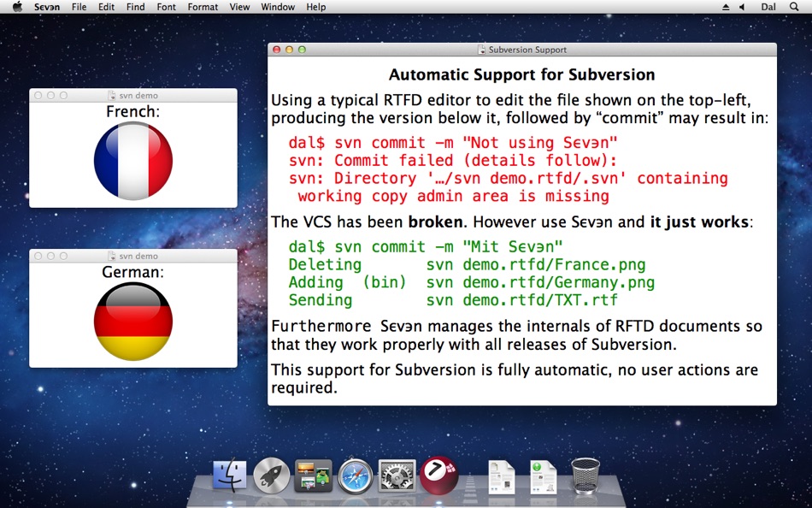Launch Finder from the Dock
This screenshot has height=508, width=812.
coord(230,475)
